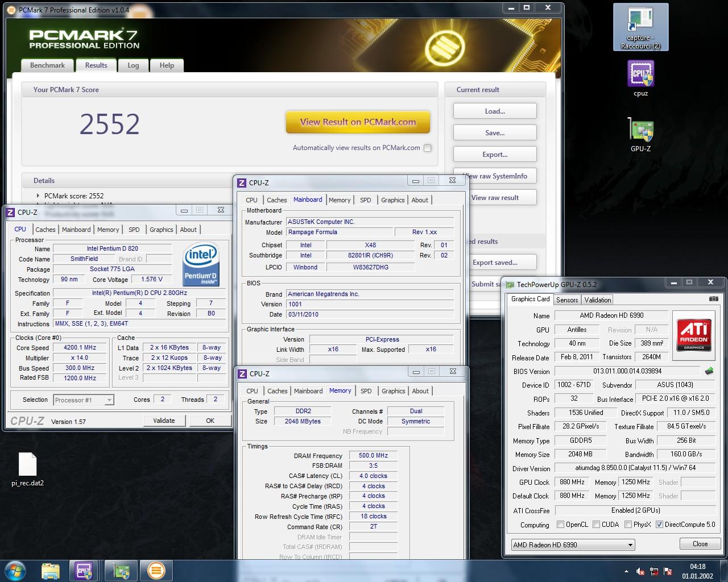728x582 pixels.
Task: Click the network tray icon
Action: (654, 571)
